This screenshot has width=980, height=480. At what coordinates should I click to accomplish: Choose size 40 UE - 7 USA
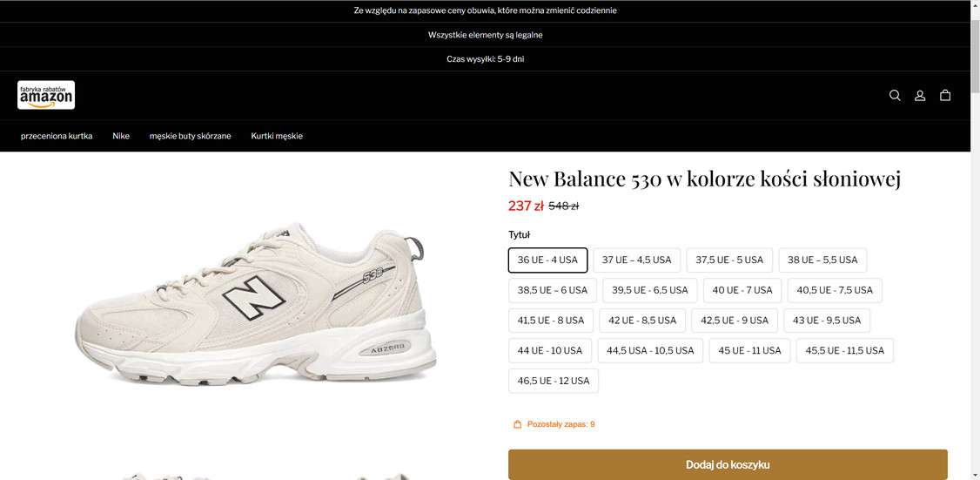[x=742, y=290]
